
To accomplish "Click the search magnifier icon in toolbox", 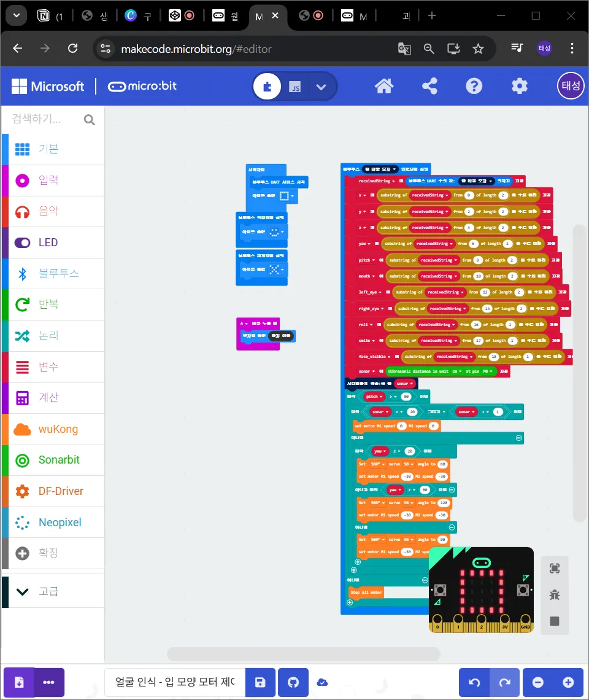I will point(89,120).
